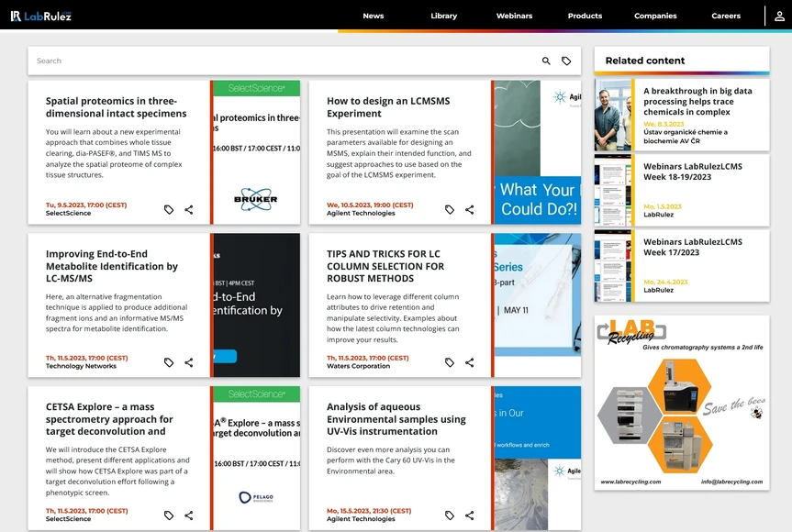The width and height of the screenshot is (792, 532).
Task: Click 'SelectScience' under Spatial proteomics card
Action: pos(68,214)
